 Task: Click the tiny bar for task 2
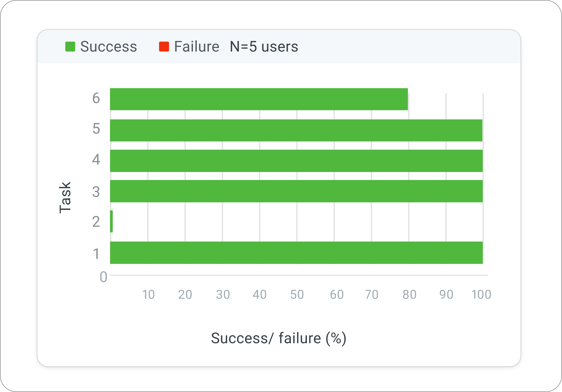click(x=111, y=221)
